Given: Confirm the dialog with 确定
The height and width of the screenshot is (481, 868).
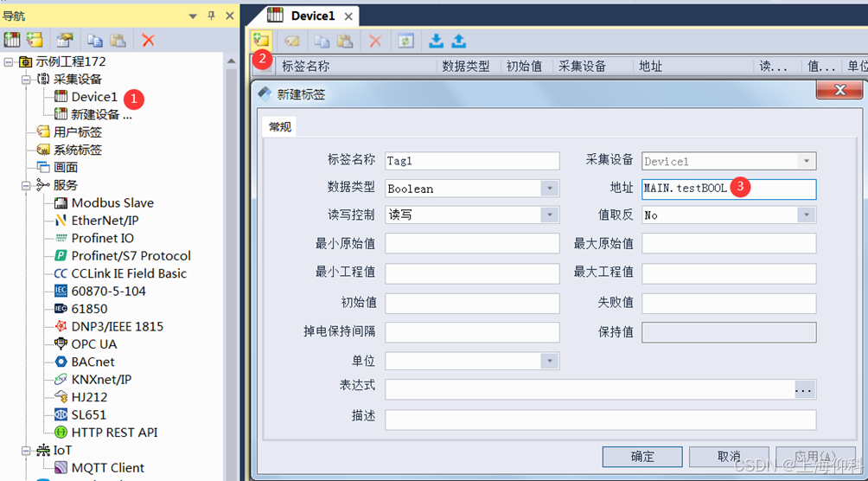Looking at the screenshot, I should 642,457.
